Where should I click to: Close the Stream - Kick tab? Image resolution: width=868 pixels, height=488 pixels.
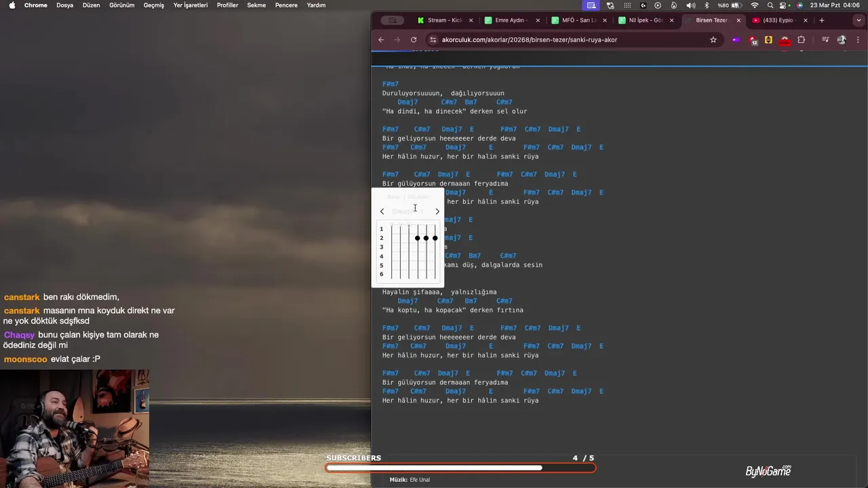coord(471,20)
